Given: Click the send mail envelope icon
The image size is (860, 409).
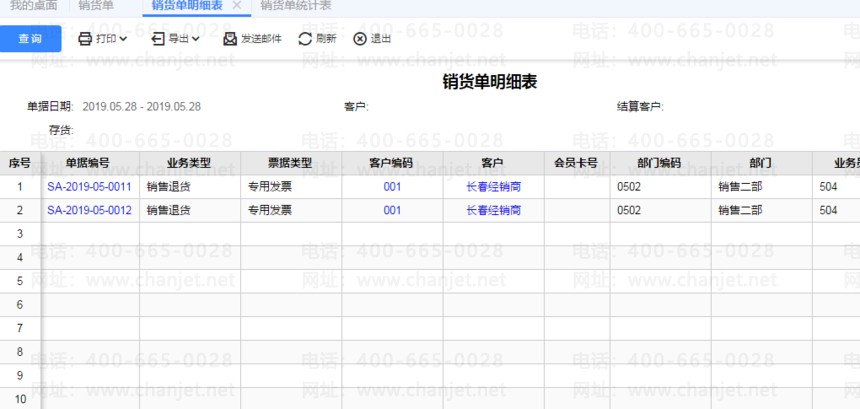Looking at the screenshot, I should coord(230,40).
